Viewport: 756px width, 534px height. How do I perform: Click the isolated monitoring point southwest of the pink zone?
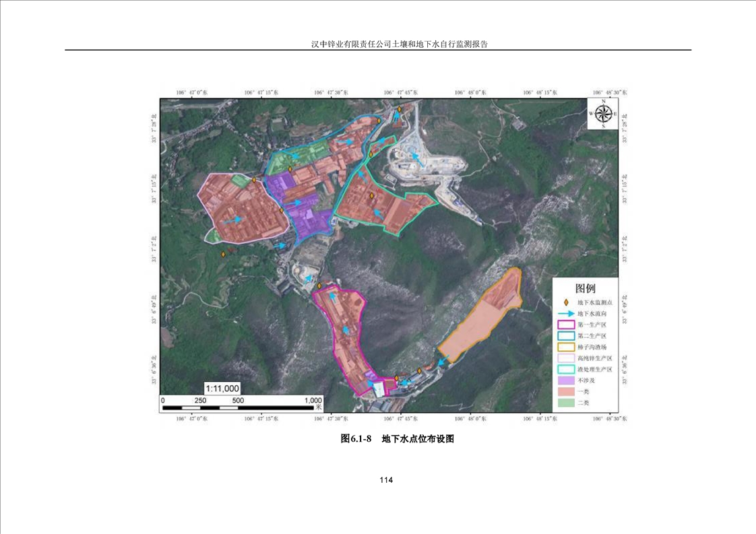click(x=223, y=255)
